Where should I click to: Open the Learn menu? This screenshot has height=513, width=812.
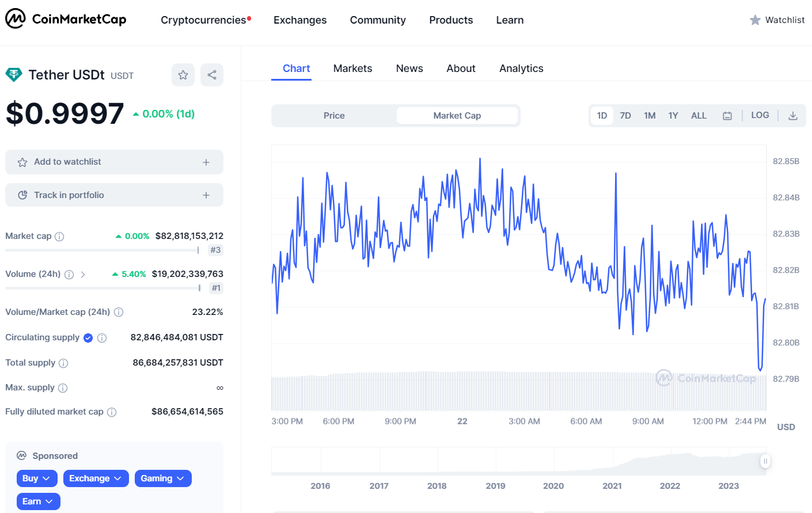[510, 20]
